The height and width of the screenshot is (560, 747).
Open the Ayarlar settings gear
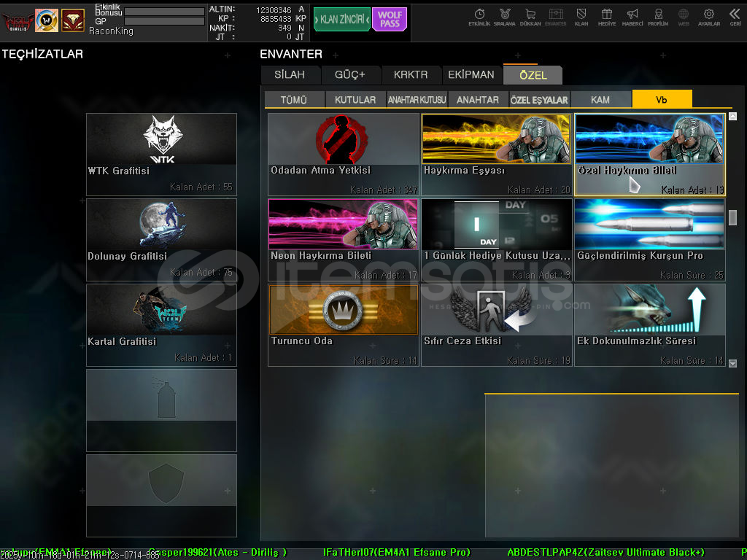[x=709, y=17]
